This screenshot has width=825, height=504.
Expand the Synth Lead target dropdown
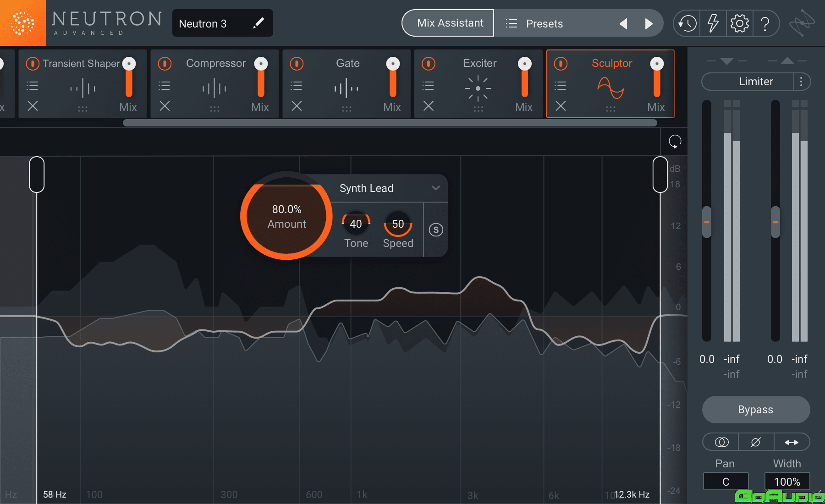coord(436,188)
